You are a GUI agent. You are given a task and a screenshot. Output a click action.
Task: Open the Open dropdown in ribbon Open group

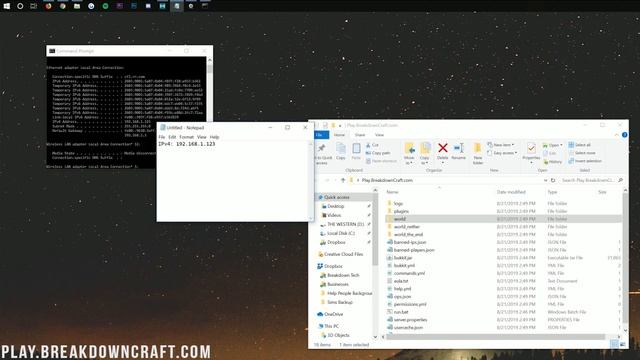(x=553, y=145)
